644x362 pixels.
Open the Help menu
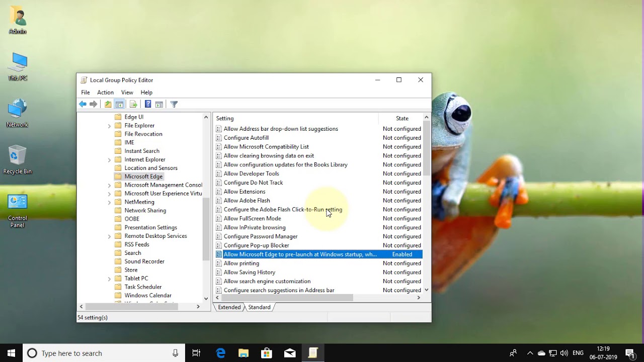click(146, 93)
